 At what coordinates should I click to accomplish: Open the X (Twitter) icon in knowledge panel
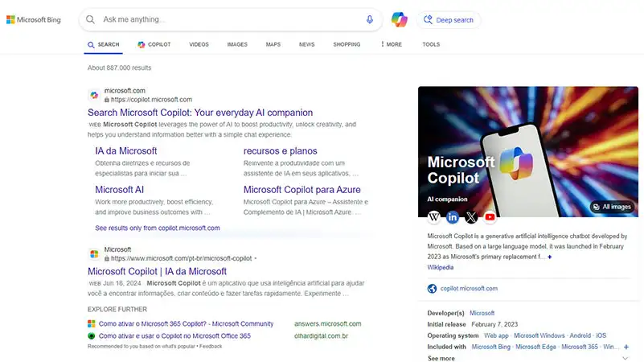click(471, 216)
